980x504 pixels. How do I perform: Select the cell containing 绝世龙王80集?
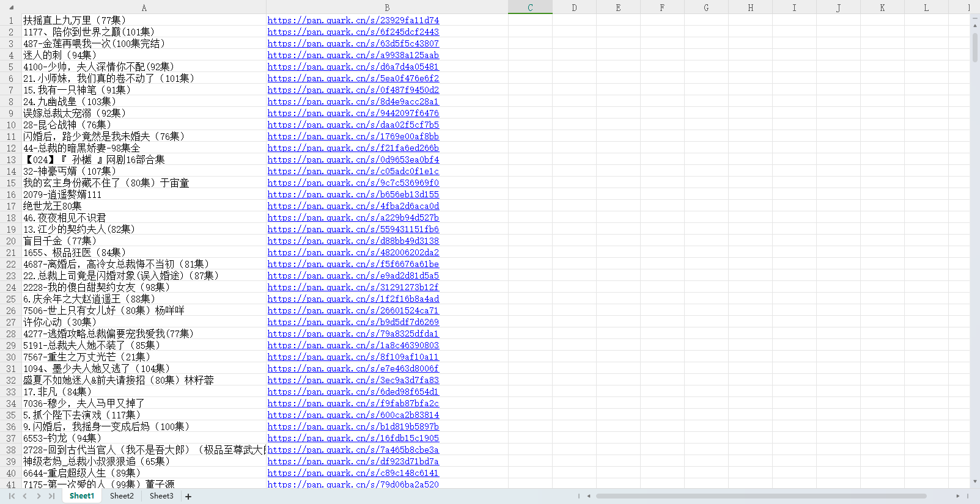pos(144,206)
